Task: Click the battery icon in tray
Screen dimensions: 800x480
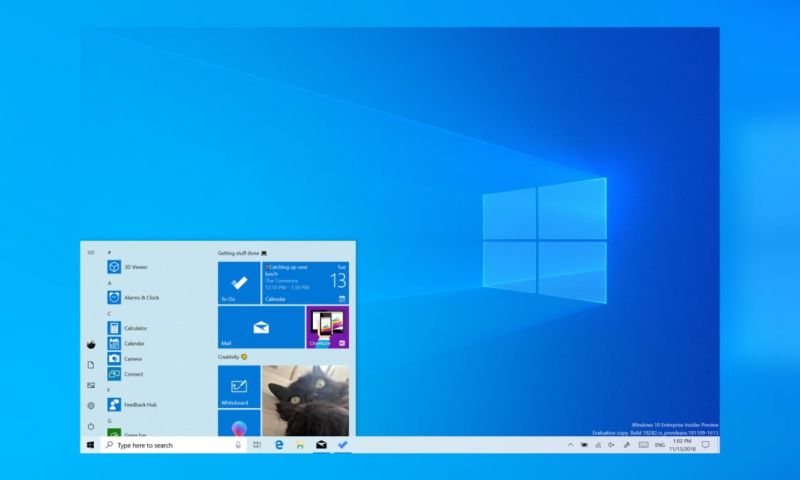Action: pos(584,445)
